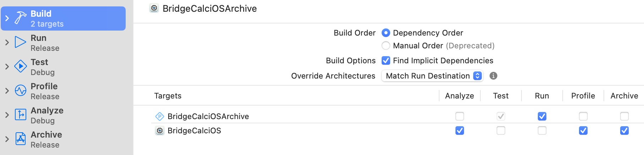
Task: Click the Build hammer icon
Action: tap(20, 18)
